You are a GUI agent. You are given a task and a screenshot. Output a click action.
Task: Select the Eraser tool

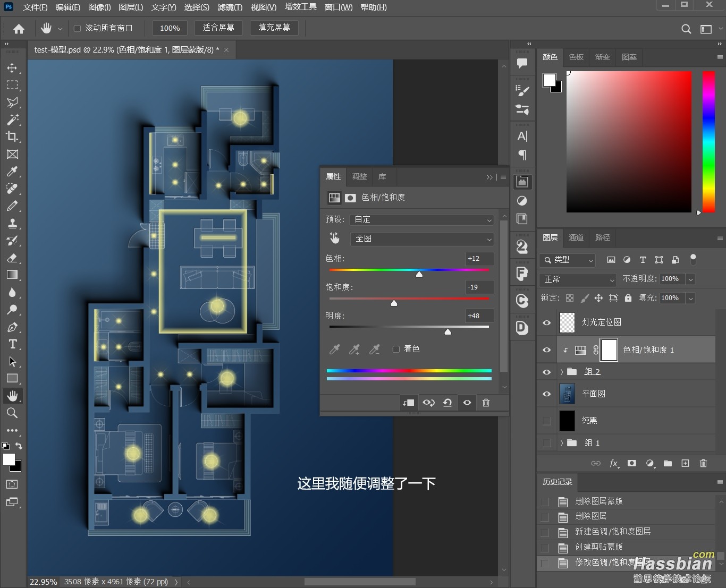[12, 258]
